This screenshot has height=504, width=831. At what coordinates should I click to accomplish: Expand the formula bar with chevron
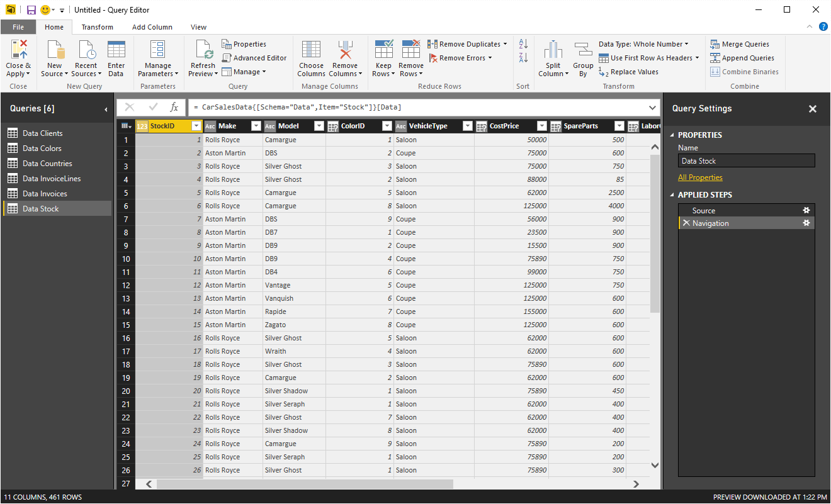652,108
